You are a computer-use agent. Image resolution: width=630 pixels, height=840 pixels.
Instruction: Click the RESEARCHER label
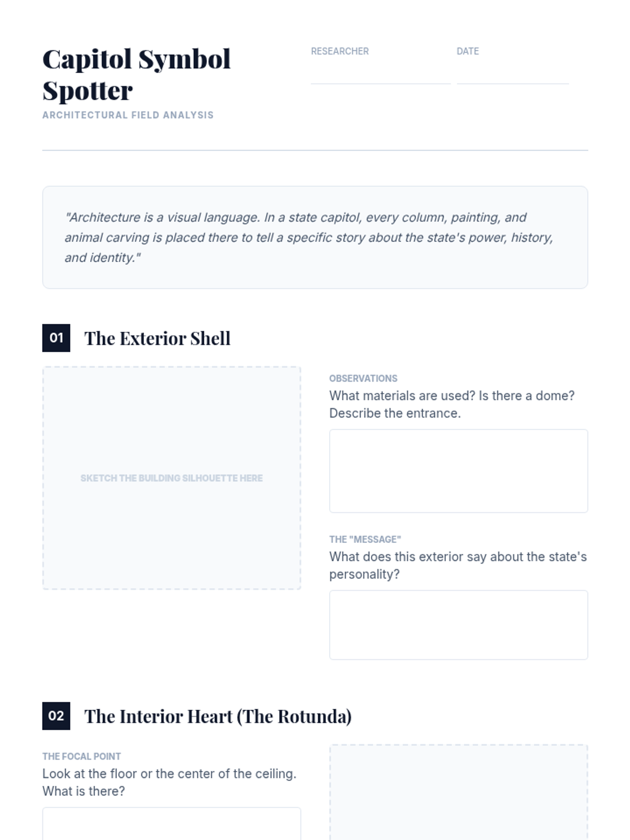(340, 51)
